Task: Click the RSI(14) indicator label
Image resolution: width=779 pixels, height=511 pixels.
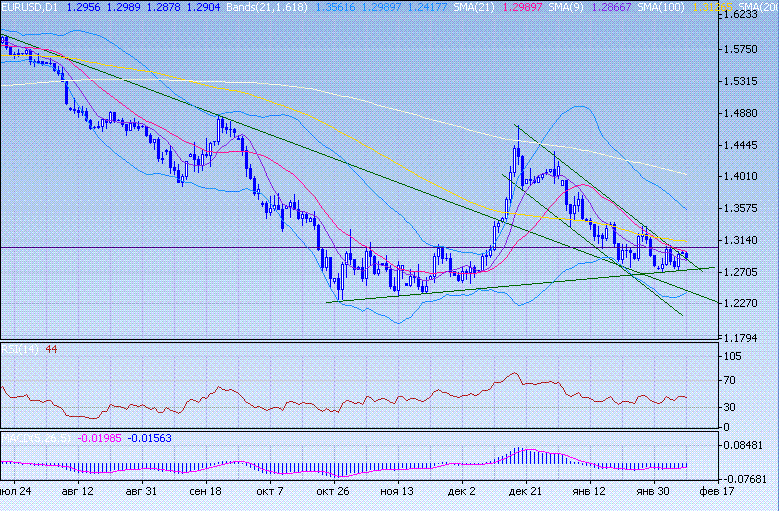Action: pyautogui.click(x=17, y=349)
